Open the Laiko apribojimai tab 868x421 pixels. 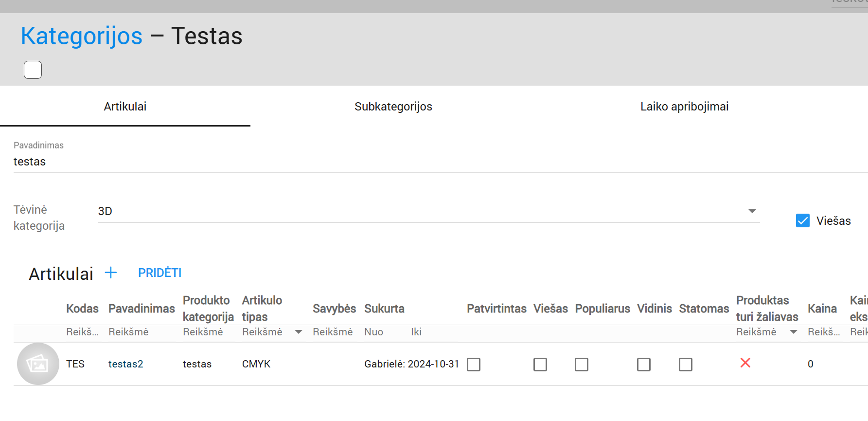pos(684,107)
